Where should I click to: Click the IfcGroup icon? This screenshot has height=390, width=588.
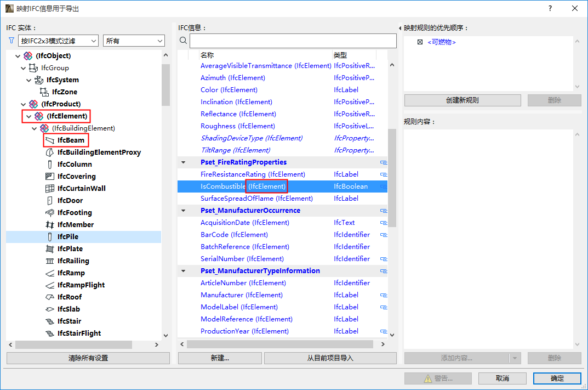pos(33,68)
